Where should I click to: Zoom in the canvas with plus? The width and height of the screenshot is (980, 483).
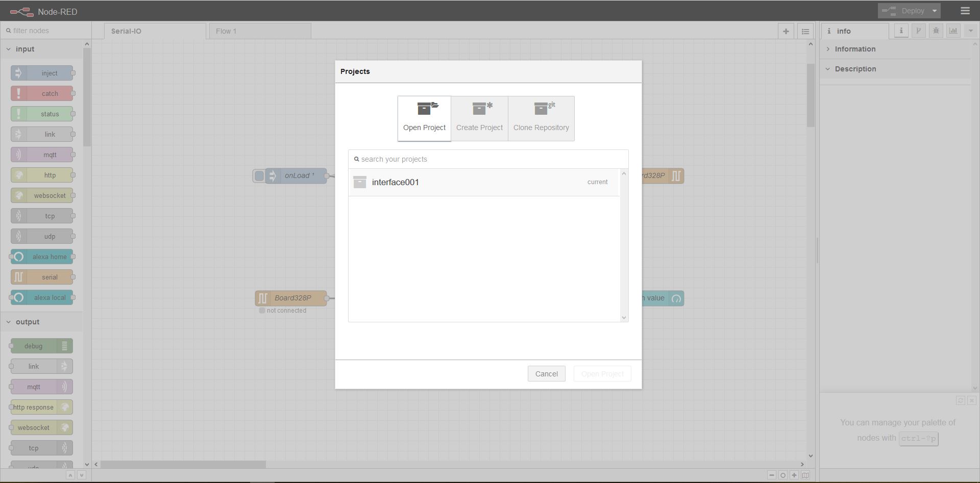coord(794,475)
